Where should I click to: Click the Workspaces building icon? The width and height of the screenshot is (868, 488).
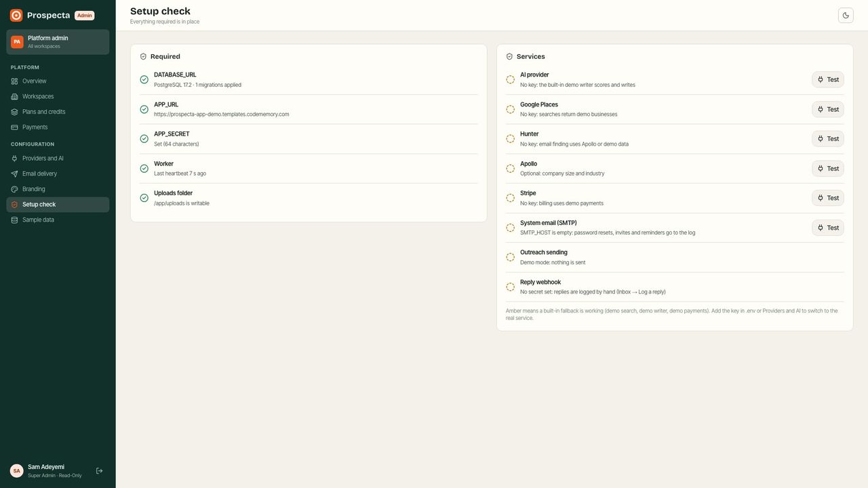(x=14, y=96)
